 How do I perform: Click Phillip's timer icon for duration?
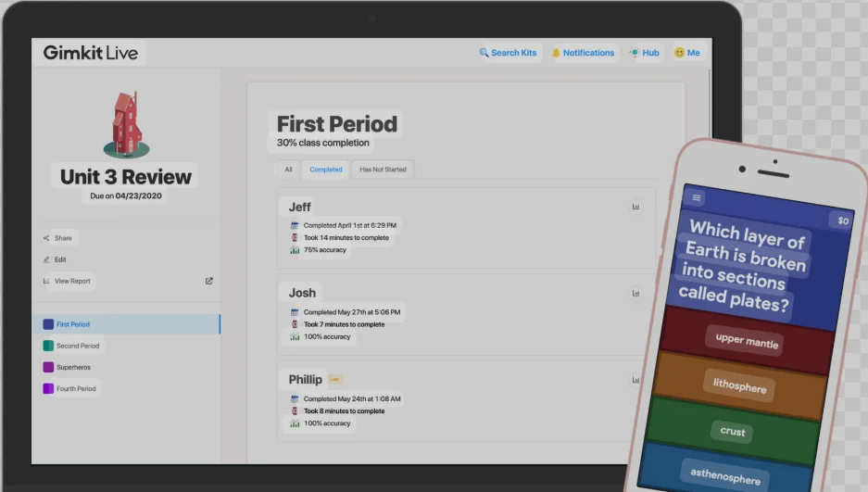pyautogui.click(x=295, y=411)
